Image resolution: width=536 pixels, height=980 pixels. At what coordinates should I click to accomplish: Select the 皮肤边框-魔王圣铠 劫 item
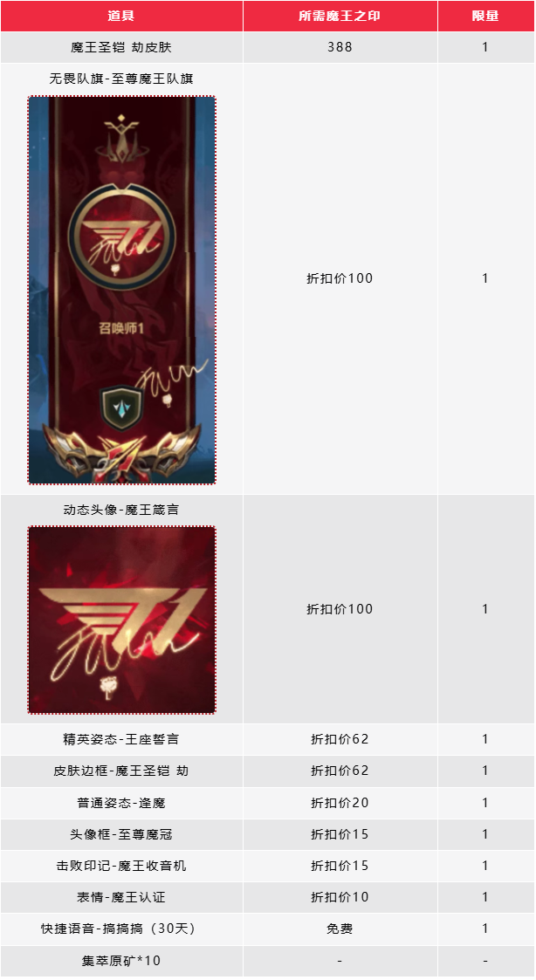point(121,771)
